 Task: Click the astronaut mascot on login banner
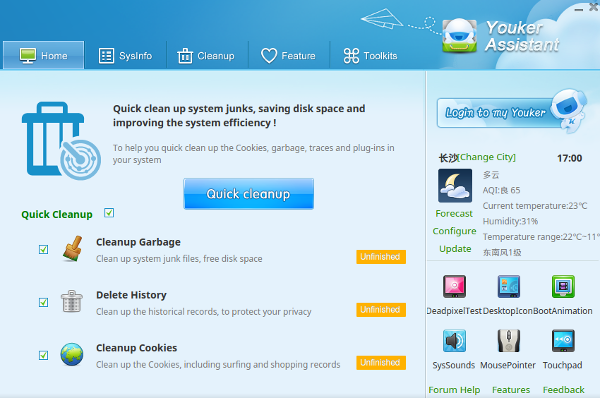click(x=569, y=110)
